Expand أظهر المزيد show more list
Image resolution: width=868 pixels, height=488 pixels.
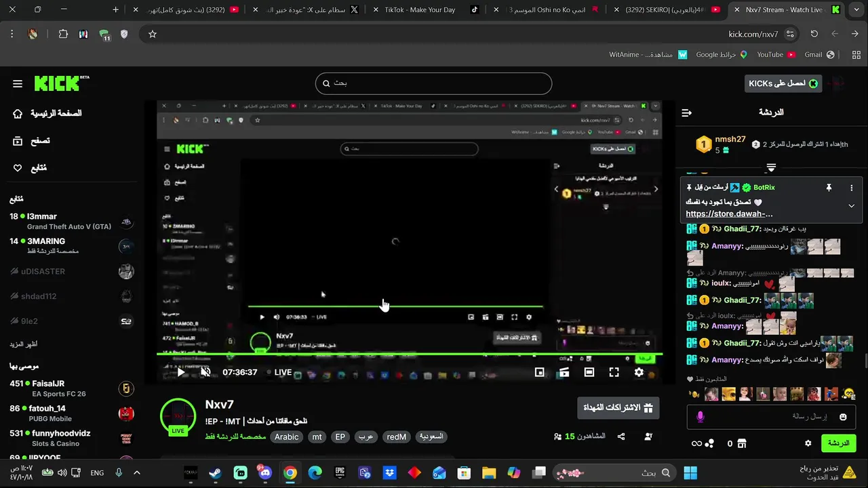[x=23, y=344]
